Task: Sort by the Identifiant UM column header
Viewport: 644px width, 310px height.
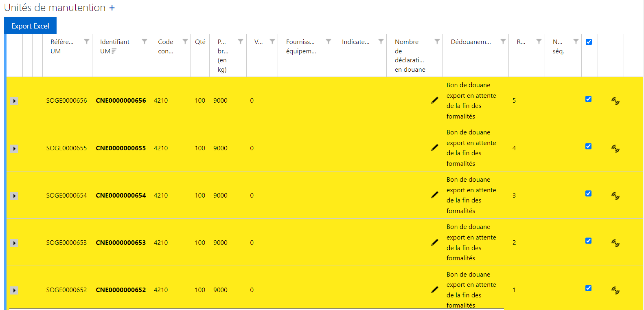Action: tap(115, 46)
